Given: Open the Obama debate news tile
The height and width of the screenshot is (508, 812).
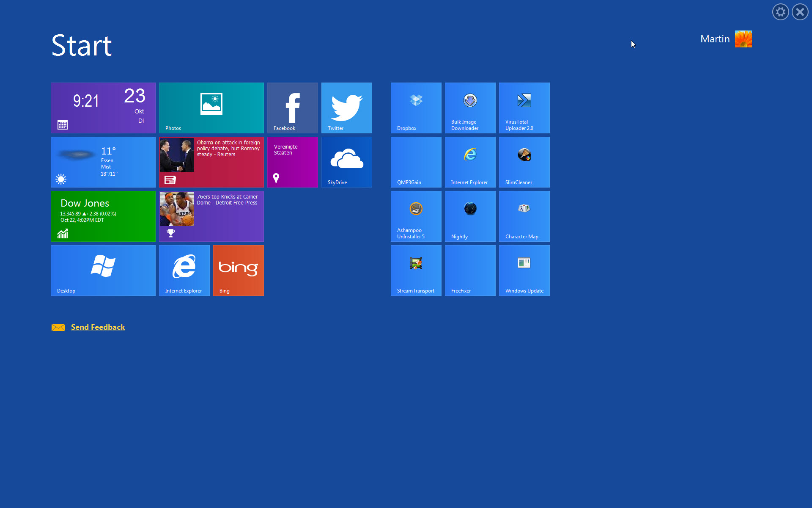Looking at the screenshot, I should [x=211, y=162].
